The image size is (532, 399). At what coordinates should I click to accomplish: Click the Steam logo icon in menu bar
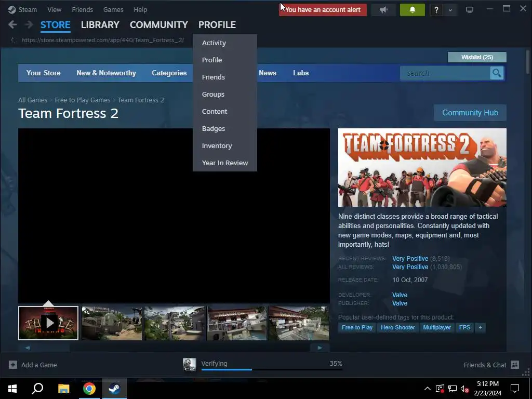pos(12,9)
